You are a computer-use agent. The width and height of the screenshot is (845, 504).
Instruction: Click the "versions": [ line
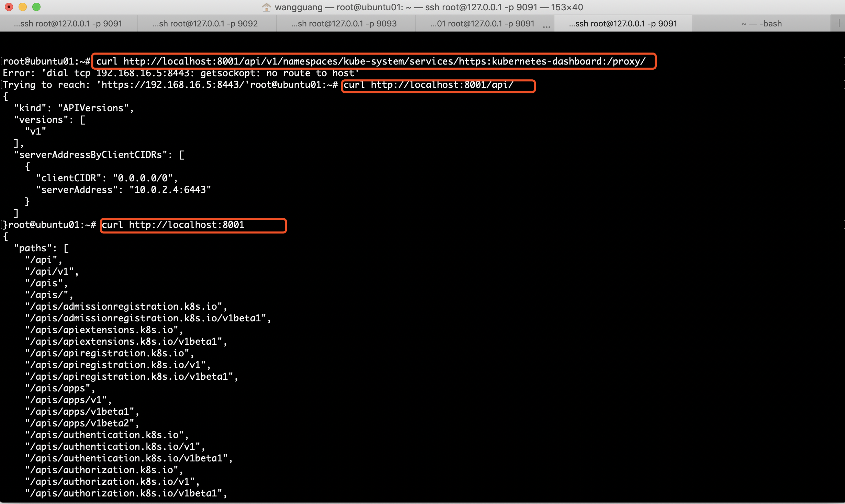coord(49,119)
